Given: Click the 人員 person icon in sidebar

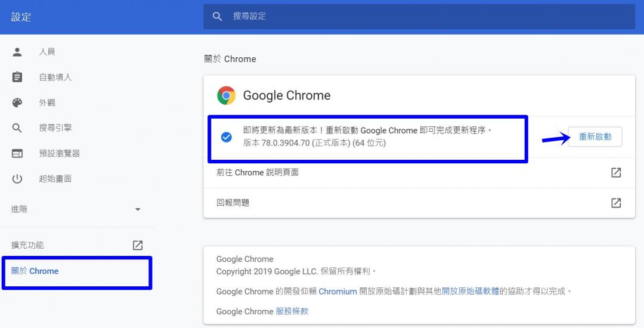Looking at the screenshot, I should click(17, 52).
